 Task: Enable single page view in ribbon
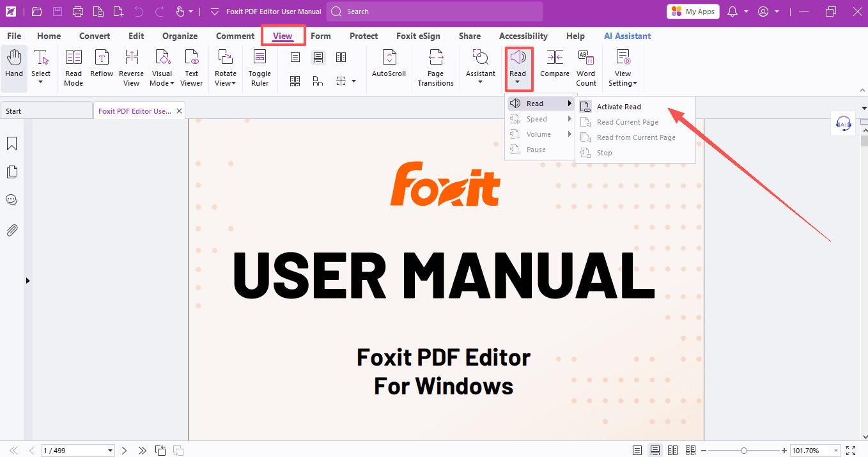(295, 58)
